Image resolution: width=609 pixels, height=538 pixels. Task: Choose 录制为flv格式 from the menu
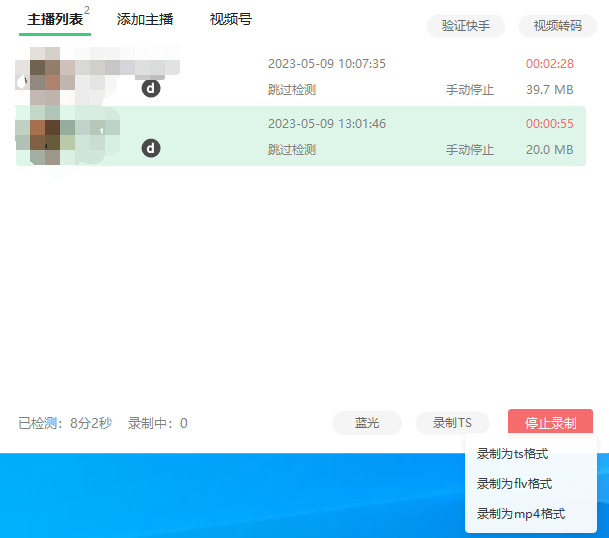pyautogui.click(x=514, y=484)
